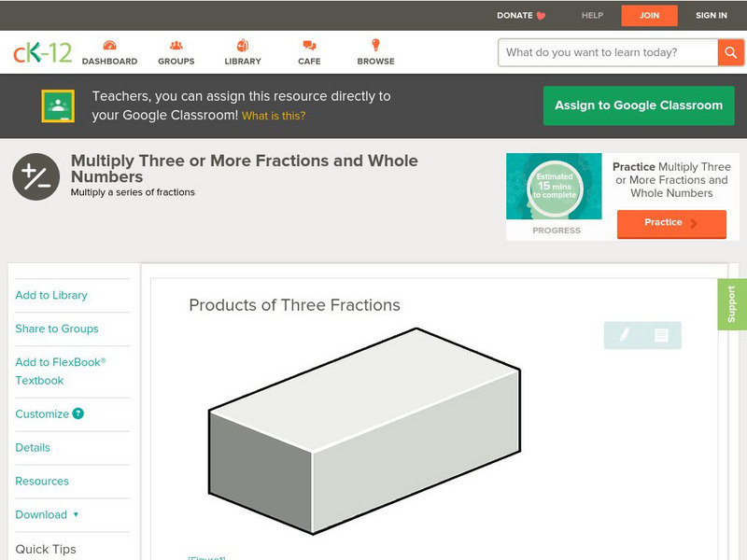Open the green Support side tab
This screenshot has width=747, height=560.
point(732,304)
